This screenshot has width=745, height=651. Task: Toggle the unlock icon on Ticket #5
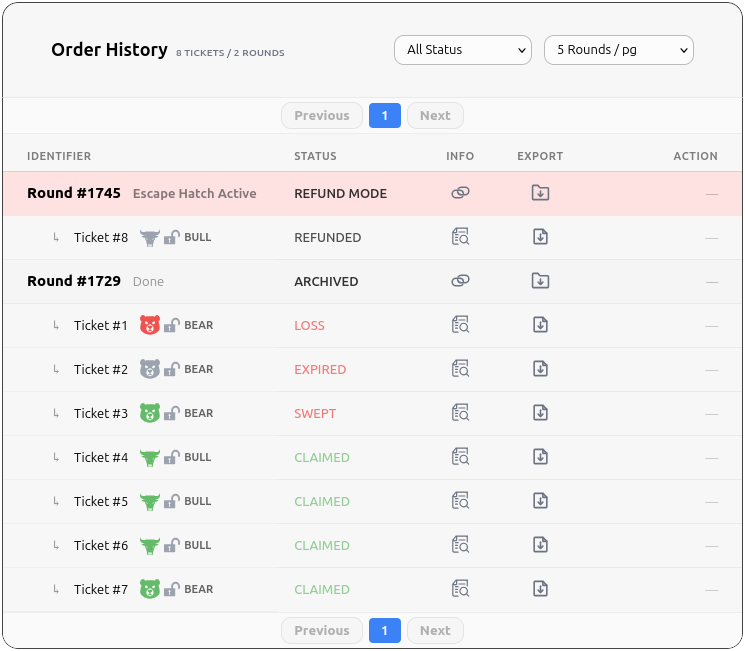172,501
